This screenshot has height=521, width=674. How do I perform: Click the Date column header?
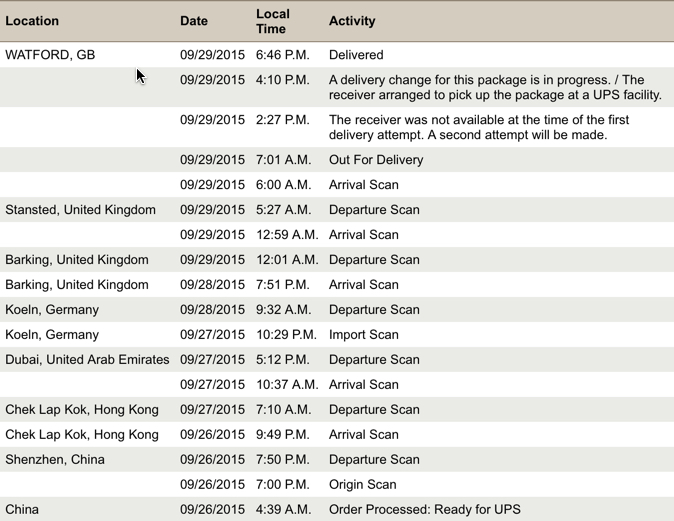[x=194, y=21]
